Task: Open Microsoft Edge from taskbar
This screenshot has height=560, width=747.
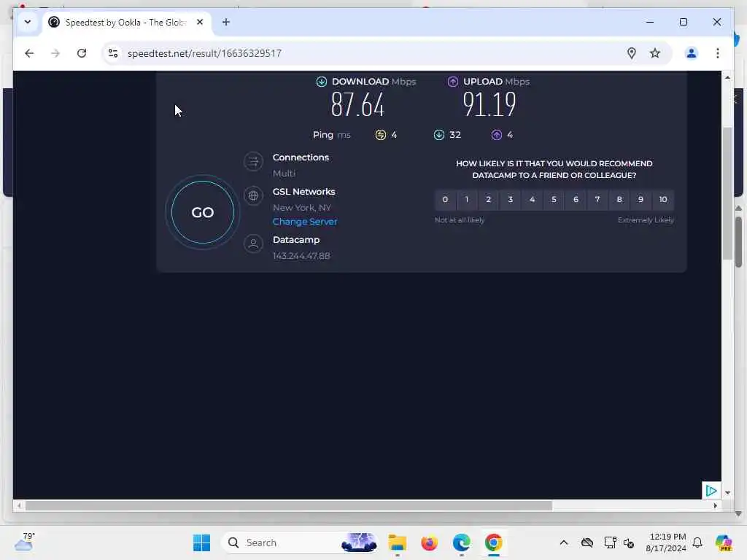Action: [461, 542]
